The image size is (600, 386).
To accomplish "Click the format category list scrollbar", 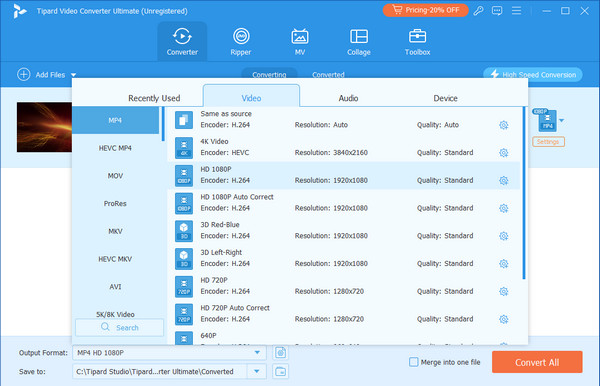I will tap(163, 124).
